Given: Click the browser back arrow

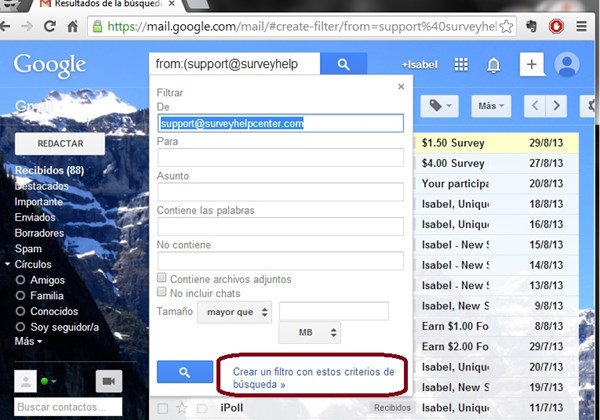Looking at the screenshot, I should point(5,26).
